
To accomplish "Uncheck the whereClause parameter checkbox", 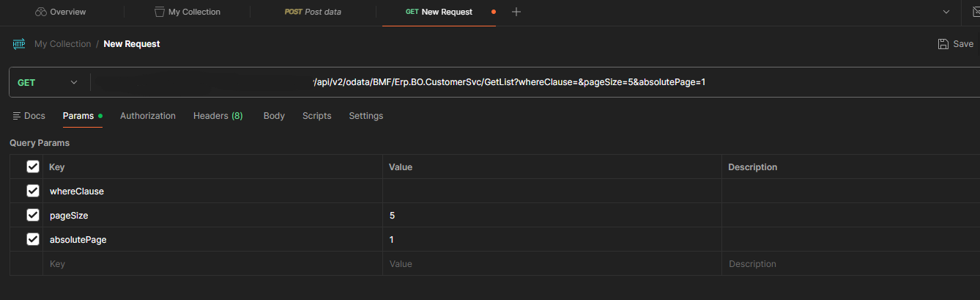I will [x=33, y=191].
